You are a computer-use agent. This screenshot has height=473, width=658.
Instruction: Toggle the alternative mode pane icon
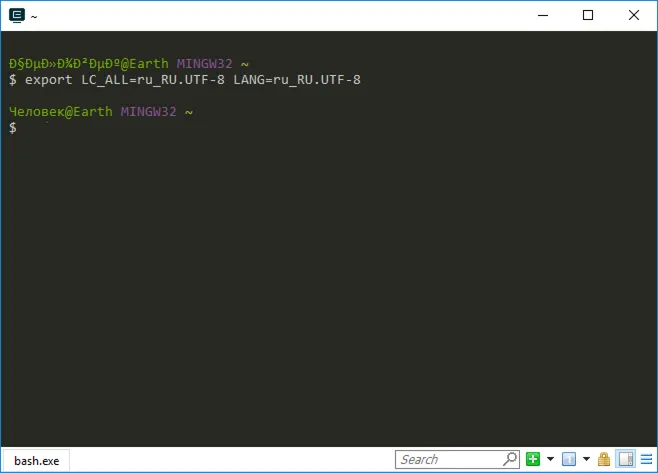coord(625,460)
